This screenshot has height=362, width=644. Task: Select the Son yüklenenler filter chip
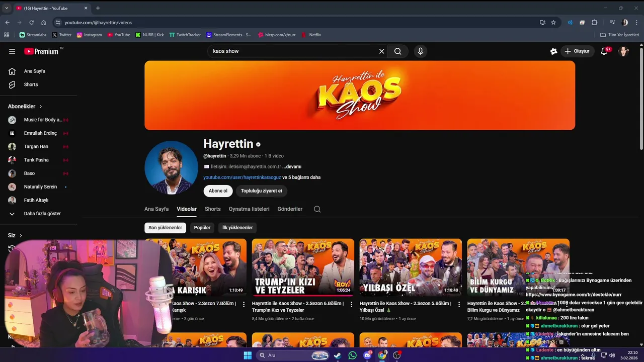165,228
